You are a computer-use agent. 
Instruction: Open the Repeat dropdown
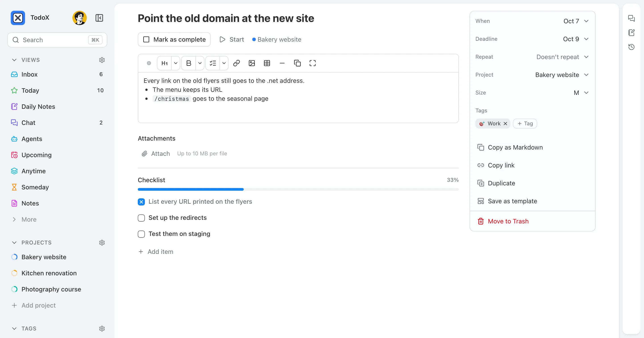pos(563,57)
